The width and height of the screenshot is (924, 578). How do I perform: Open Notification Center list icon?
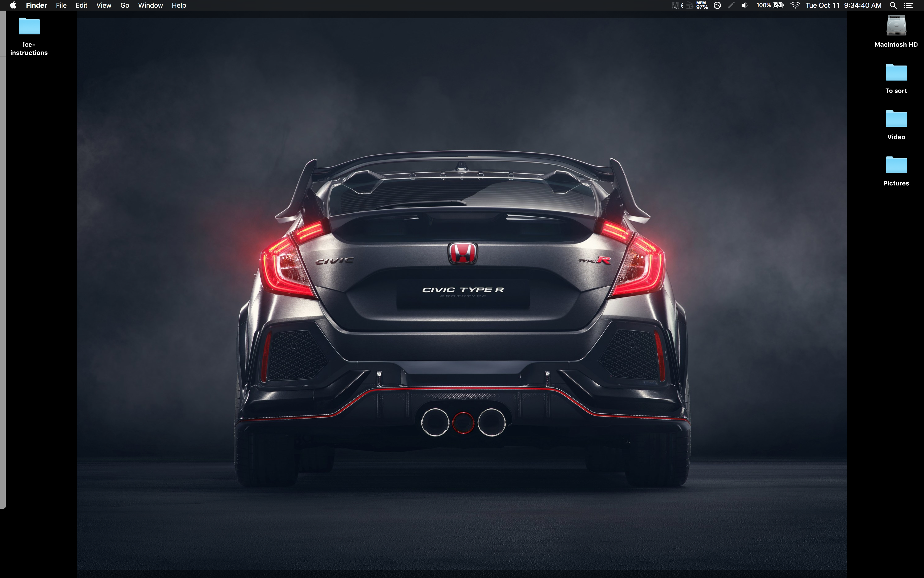tap(909, 5)
